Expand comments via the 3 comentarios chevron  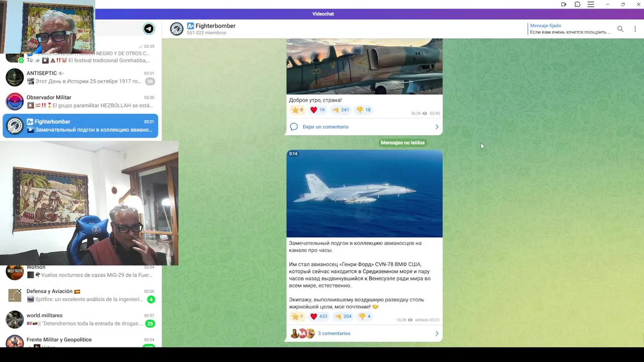coord(437,333)
